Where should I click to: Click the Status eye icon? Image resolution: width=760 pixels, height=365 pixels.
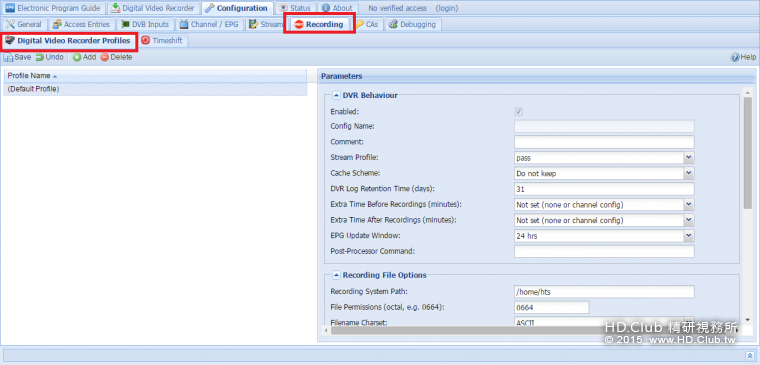tap(283, 8)
